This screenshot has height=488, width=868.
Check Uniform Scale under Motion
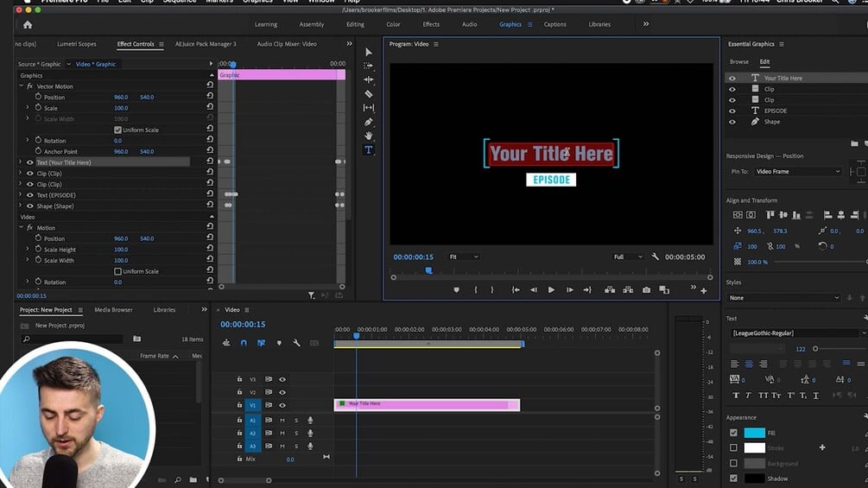point(118,271)
